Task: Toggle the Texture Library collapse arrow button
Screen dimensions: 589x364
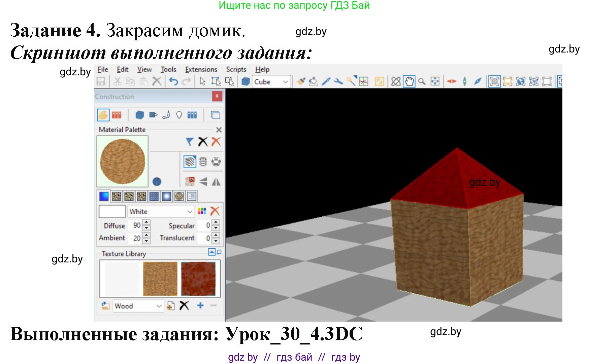Action: pos(211,252)
